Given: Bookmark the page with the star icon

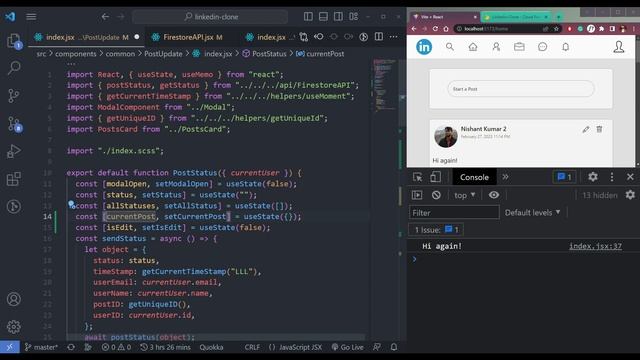Looking at the screenshot, I should (x=556, y=29).
